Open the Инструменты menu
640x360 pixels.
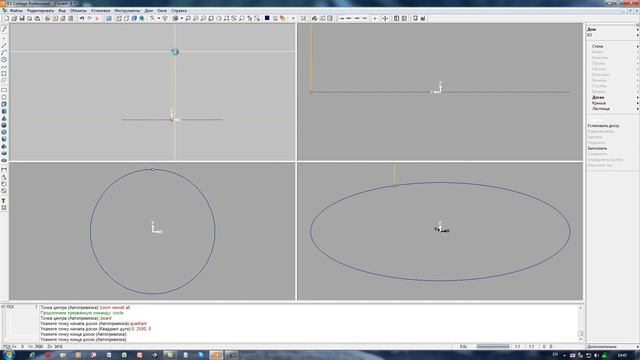coord(127,11)
